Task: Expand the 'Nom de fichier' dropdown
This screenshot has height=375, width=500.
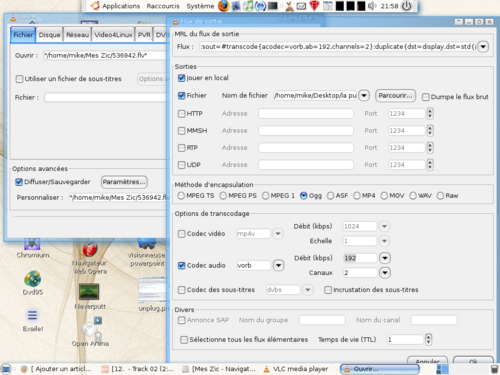Action: tap(364, 96)
